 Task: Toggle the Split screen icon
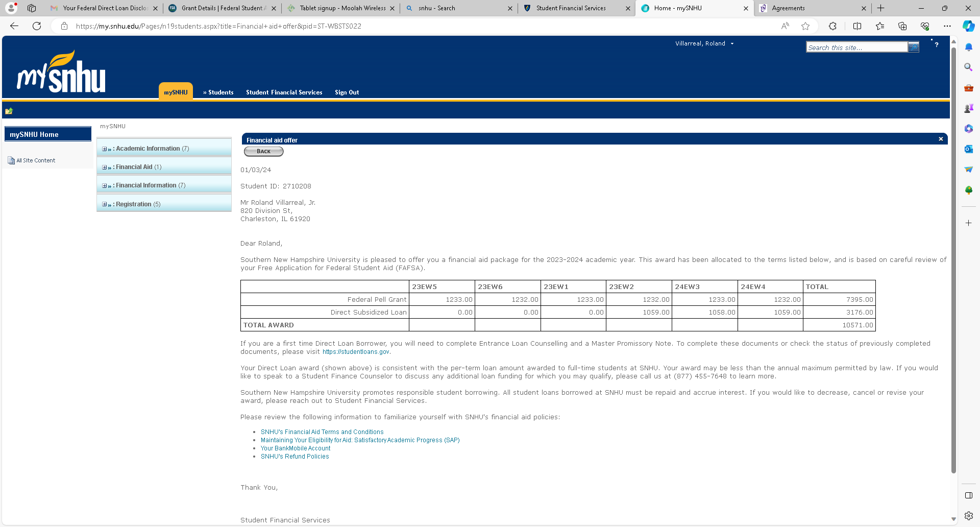857,26
